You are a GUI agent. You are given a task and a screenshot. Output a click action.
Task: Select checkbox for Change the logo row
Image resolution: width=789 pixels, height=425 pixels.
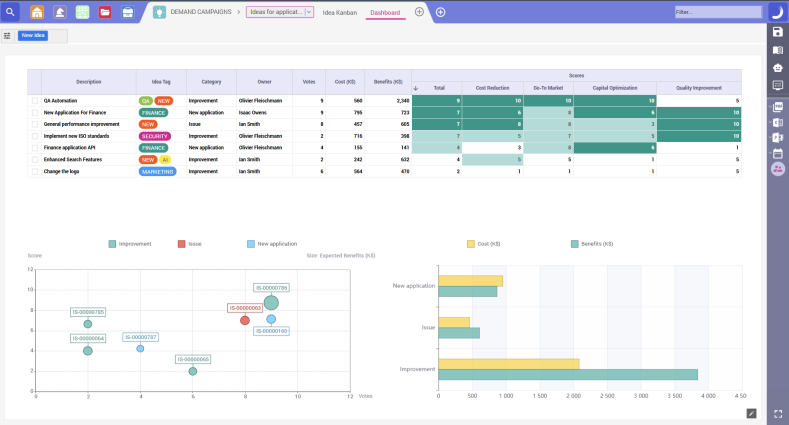[34, 171]
